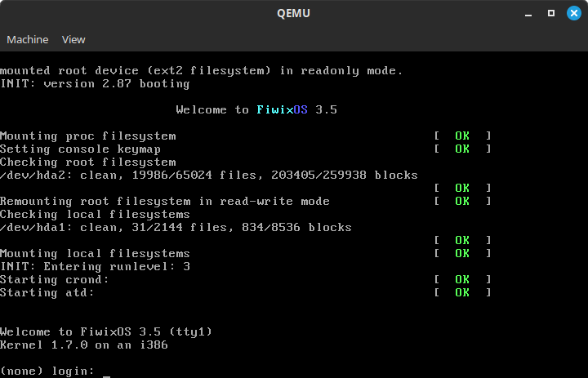Viewport: 588px width, 378px height.
Task: Minimize the QEMU window
Action: pos(529,13)
